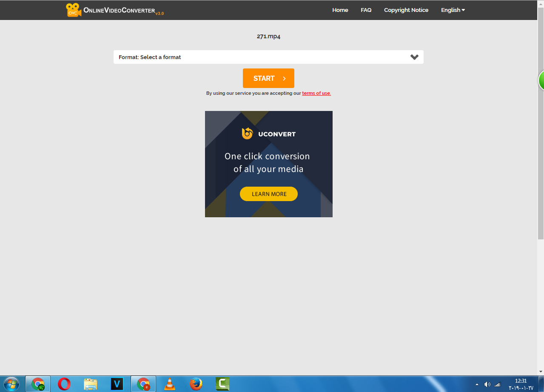Expand the English language dropdown

tap(453, 10)
